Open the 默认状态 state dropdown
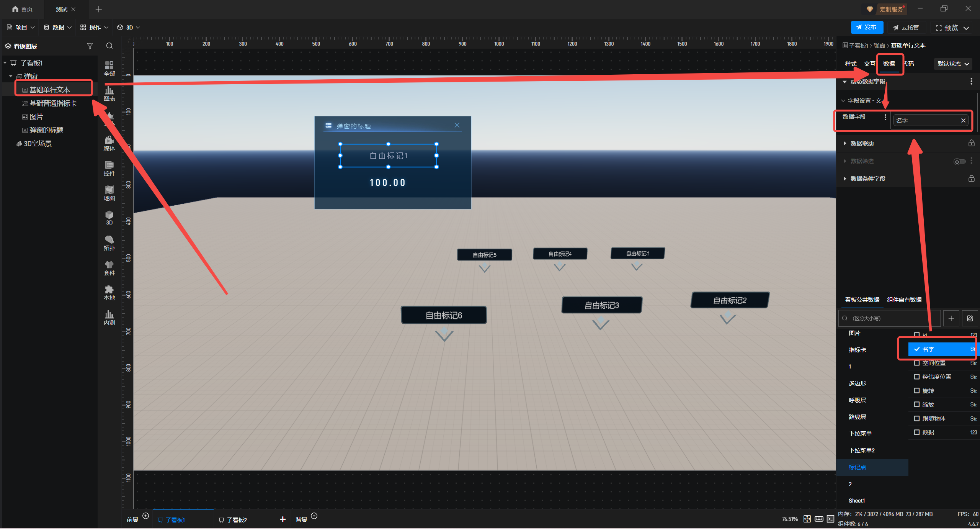Viewport: 980px width, 529px height. (952, 64)
